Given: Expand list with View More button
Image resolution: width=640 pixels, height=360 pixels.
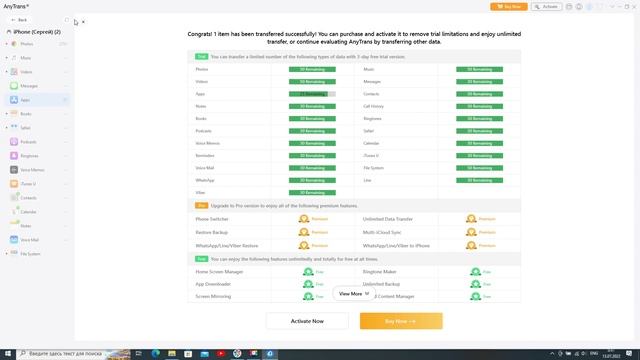Looking at the screenshot, I should [x=354, y=293].
